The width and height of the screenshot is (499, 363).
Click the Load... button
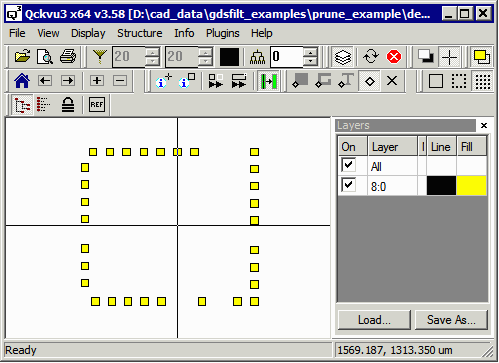pos(374,320)
